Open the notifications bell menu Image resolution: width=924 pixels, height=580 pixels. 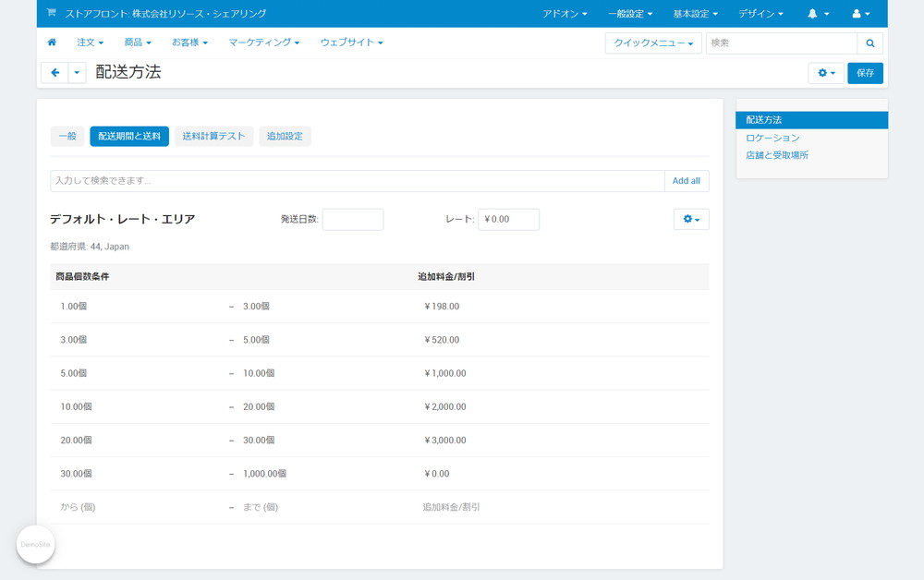coord(818,14)
